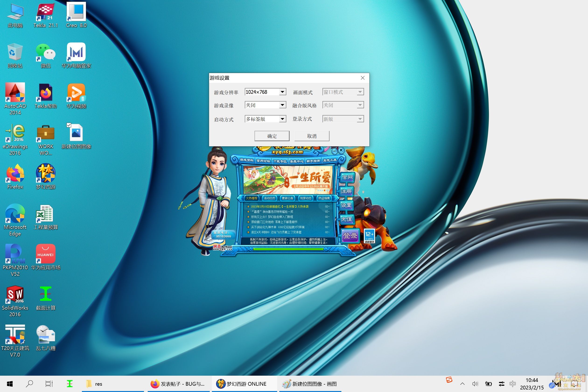Switch to the 活动日历 tab
588x392 pixels.
pos(269,198)
